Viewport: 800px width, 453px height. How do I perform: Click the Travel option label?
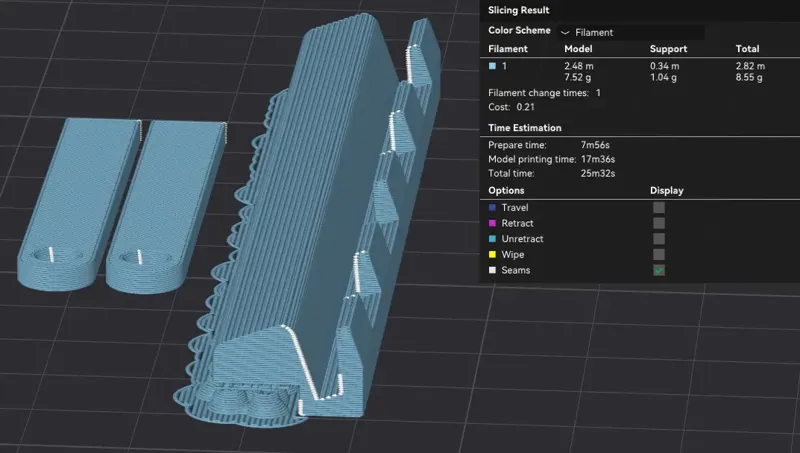(515, 208)
